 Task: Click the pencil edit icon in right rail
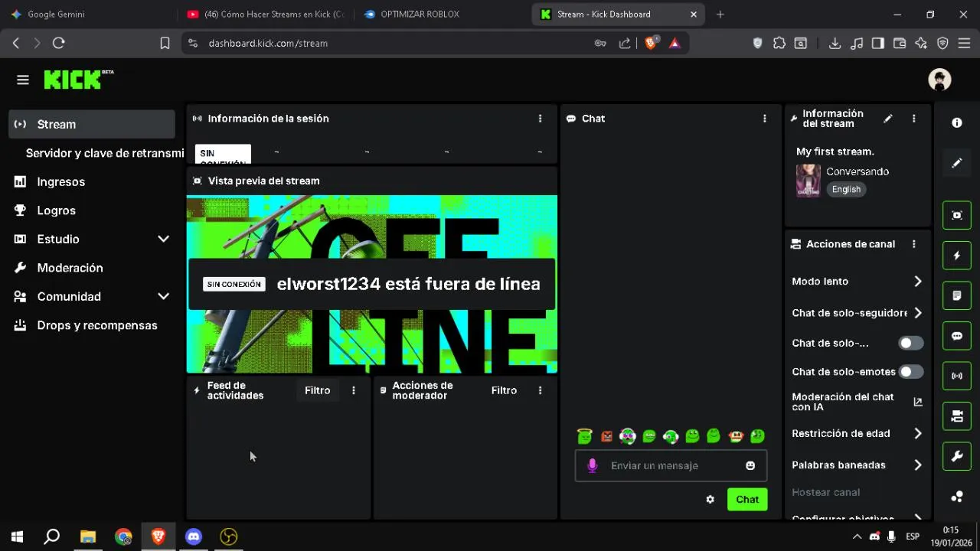957,163
